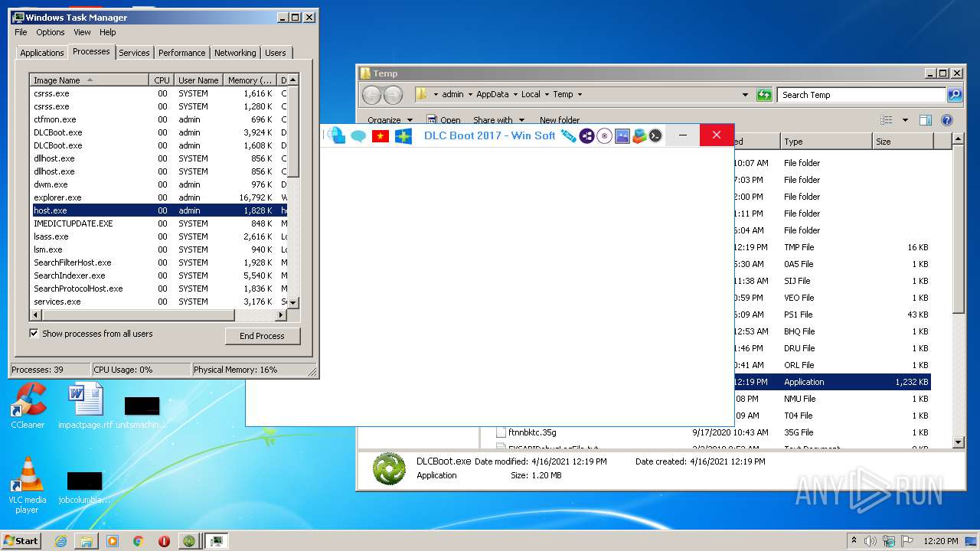This screenshot has width=980, height=551.
Task: Click the Temp file list scrollbar up arrow
Action: coord(958,139)
